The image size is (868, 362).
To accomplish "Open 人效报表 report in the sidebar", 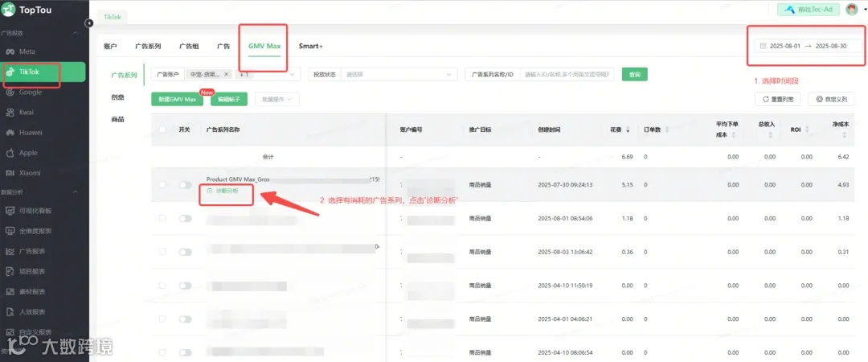I will tap(32, 312).
